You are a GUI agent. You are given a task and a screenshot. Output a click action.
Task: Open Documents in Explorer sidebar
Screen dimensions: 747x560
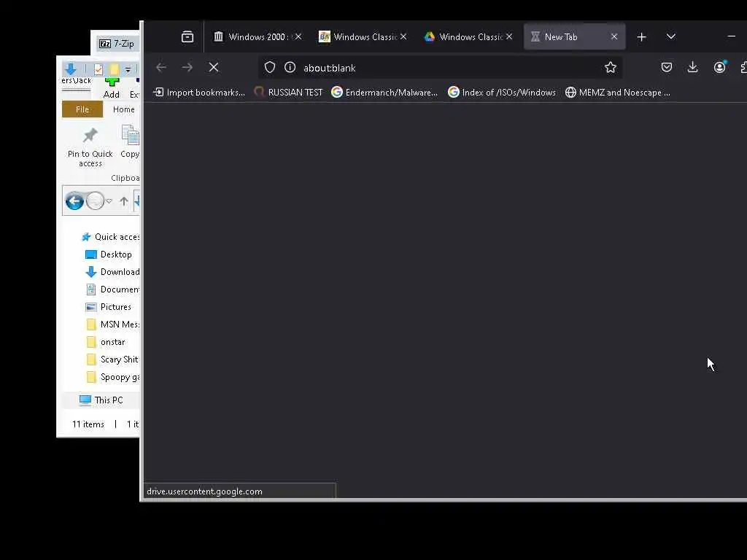[x=112, y=289]
